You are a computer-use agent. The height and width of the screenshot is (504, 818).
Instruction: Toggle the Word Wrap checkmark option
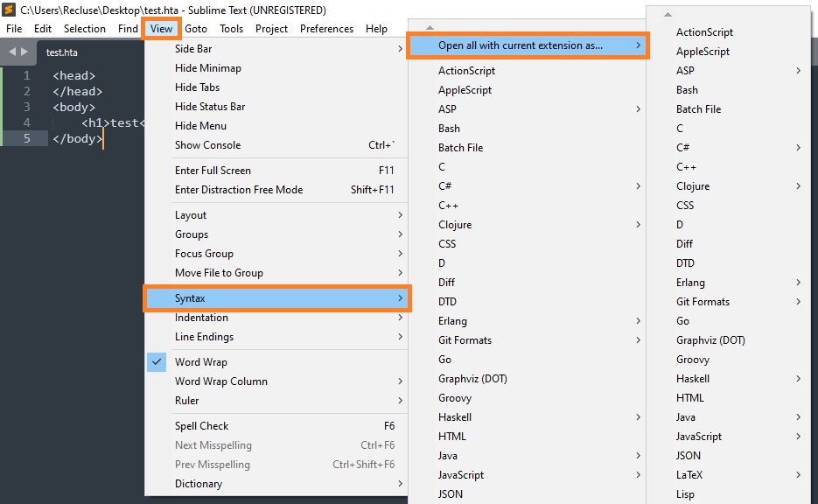[x=200, y=362]
